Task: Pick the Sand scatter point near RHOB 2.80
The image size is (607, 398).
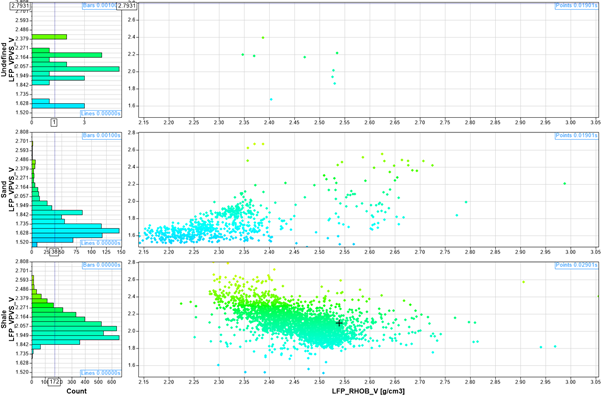Action: [x=466, y=202]
